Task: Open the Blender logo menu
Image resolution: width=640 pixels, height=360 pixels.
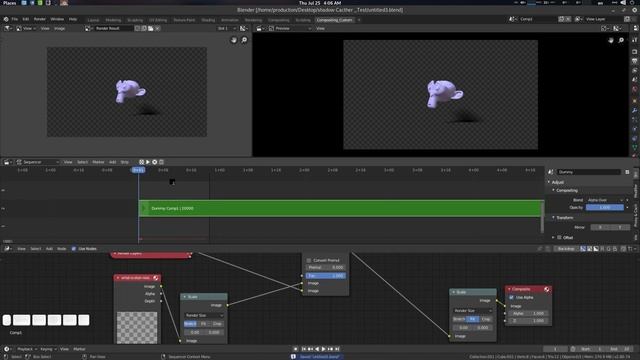Action: 6,19
